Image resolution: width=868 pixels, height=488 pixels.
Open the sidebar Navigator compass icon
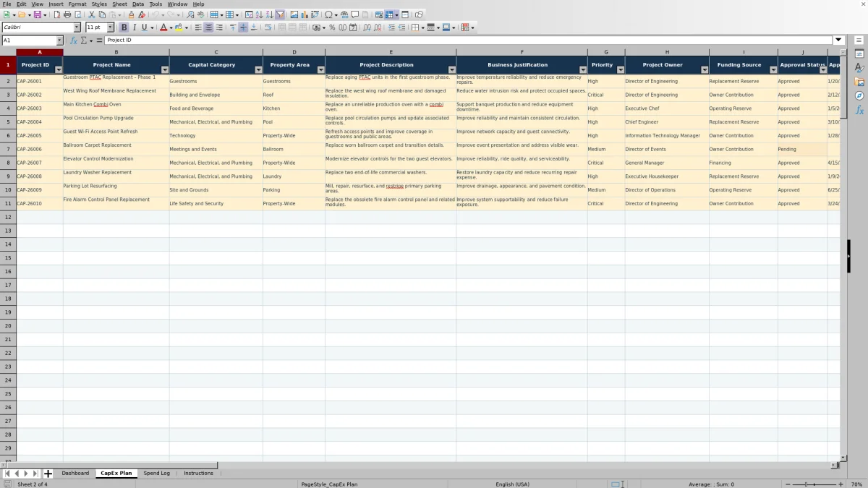coord(859,96)
